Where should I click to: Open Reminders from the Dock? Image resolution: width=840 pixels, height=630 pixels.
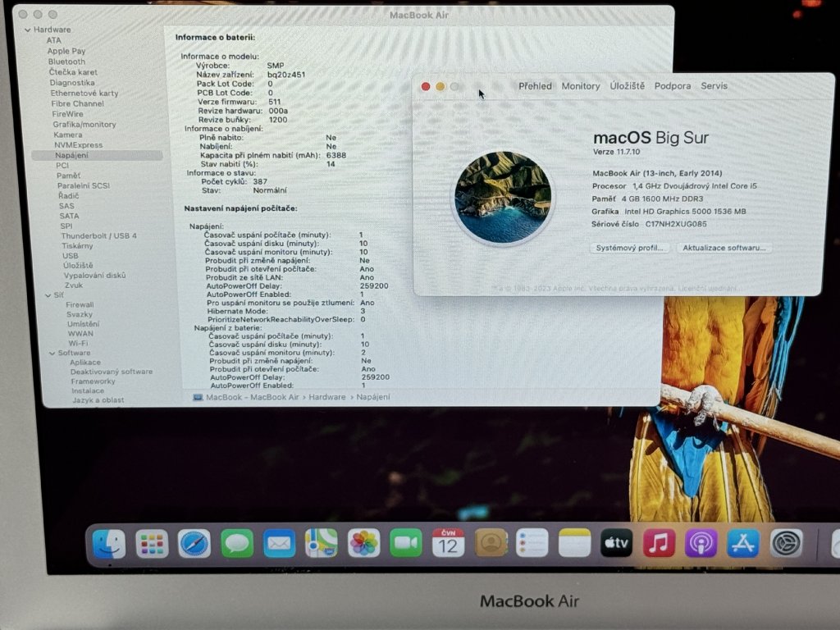[x=532, y=543]
